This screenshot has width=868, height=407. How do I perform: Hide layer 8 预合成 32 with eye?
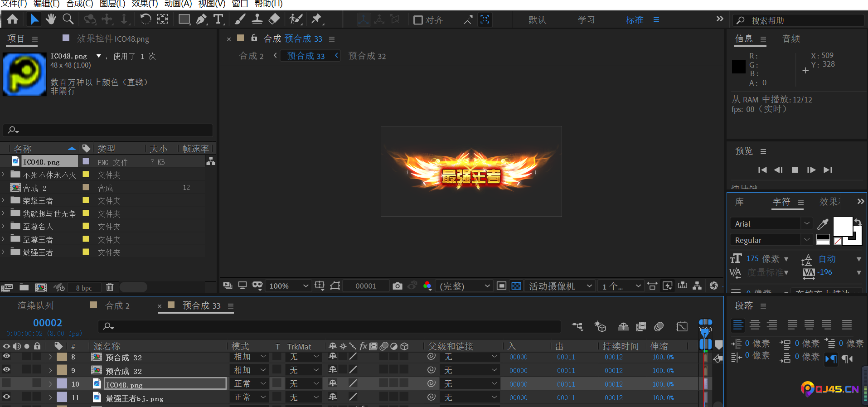click(6, 357)
